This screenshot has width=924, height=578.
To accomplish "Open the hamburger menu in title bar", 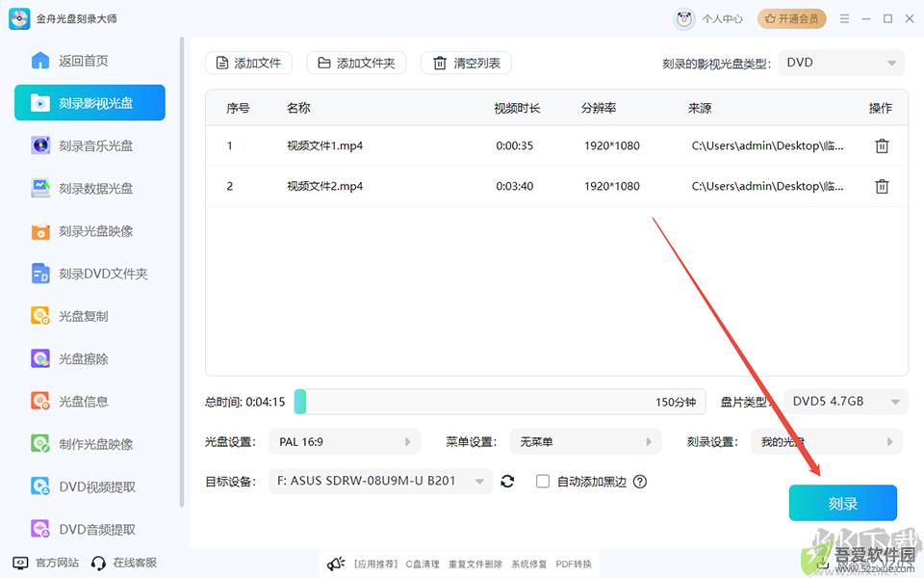I will [x=844, y=19].
